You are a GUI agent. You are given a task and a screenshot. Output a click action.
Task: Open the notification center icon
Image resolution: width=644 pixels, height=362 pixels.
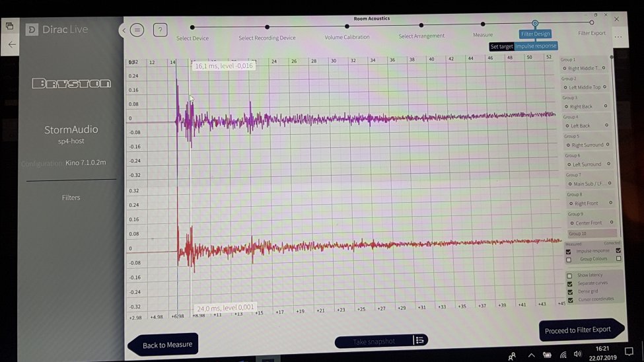(x=629, y=351)
